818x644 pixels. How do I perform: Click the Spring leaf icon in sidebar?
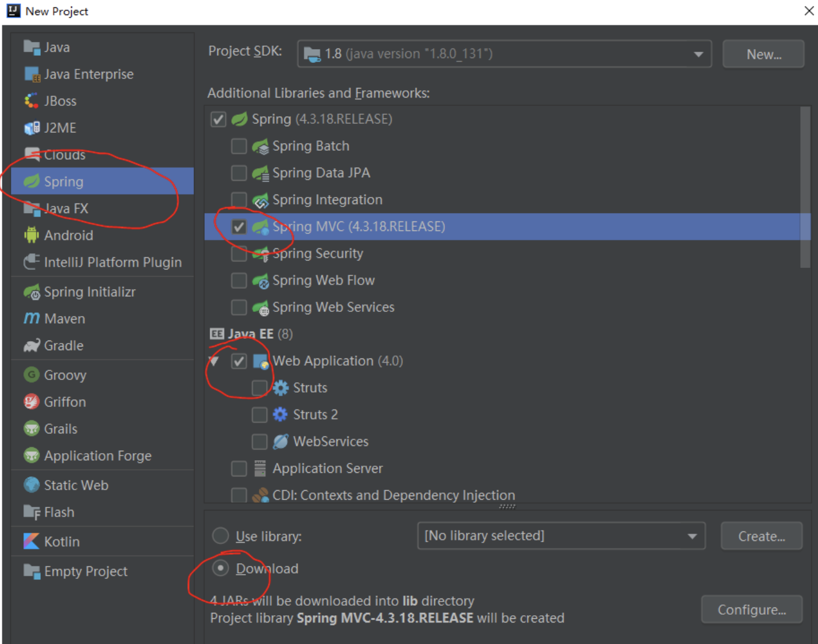[x=32, y=181]
